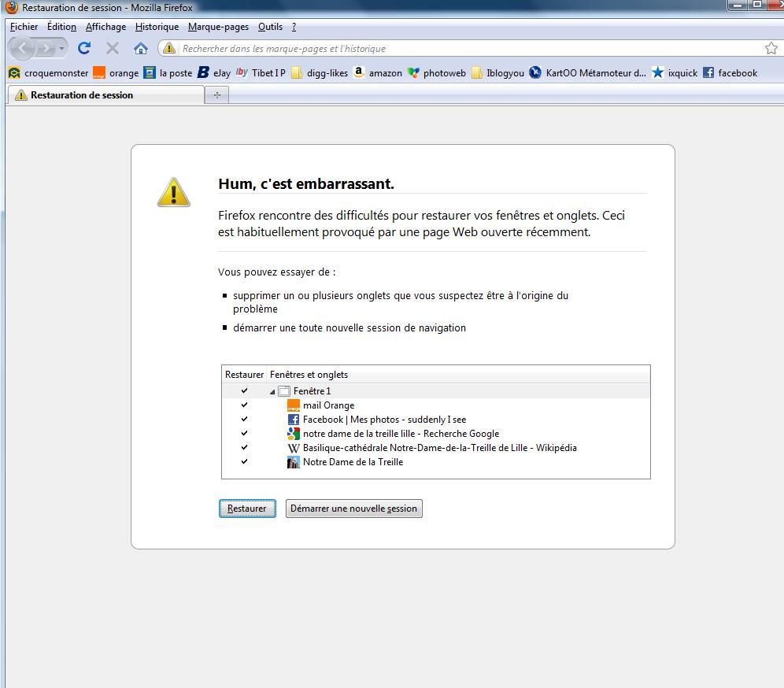Select the Basilique-cathédrale Wikipédia row
This screenshot has width=784, height=688.
click(x=435, y=447)
